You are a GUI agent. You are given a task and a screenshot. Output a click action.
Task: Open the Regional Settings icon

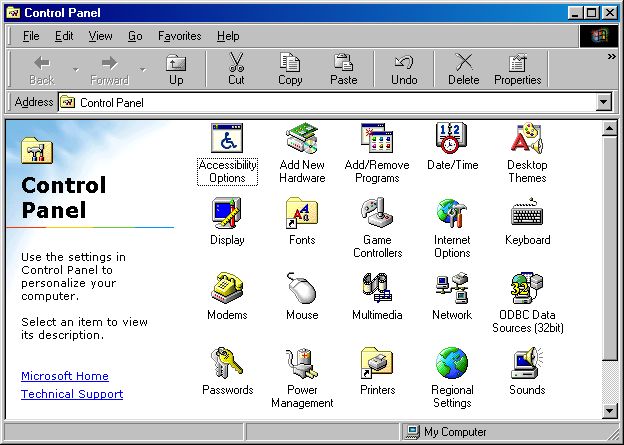point(452,364)
